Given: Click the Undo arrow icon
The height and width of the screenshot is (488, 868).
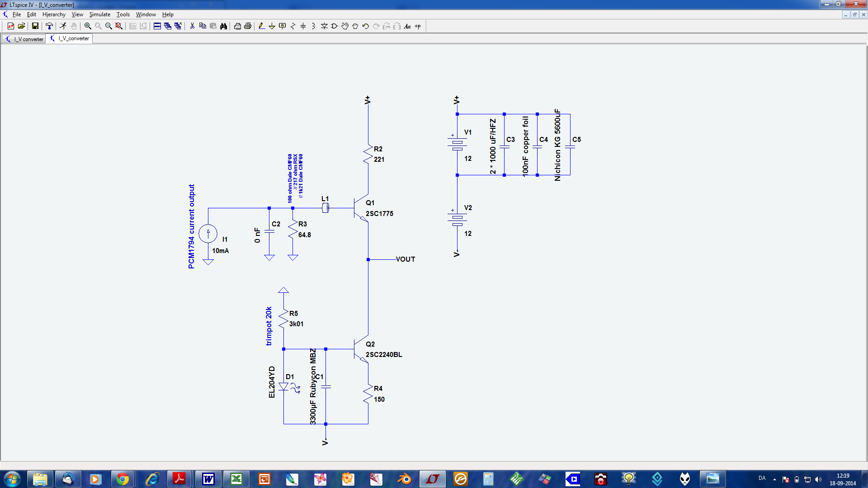Looking at the screenshot, I should coord(366,26).
